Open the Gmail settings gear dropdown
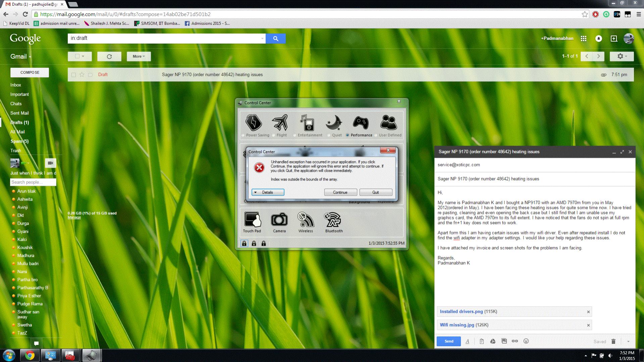The image size is (644, 362). pos(622,56)
